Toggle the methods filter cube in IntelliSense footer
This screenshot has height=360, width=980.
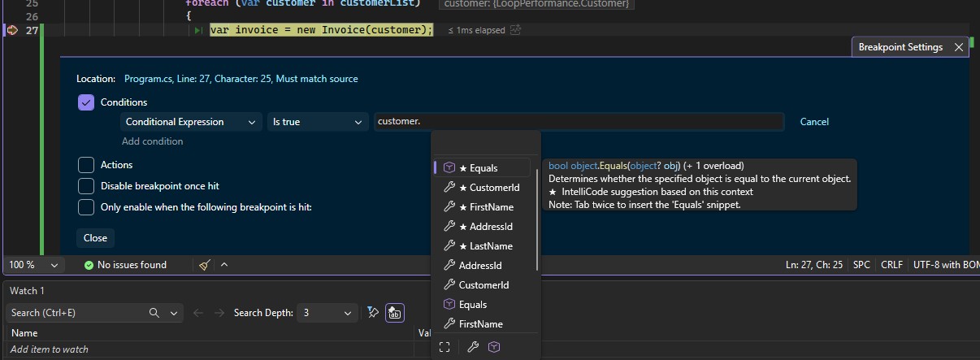coord(494,347)
